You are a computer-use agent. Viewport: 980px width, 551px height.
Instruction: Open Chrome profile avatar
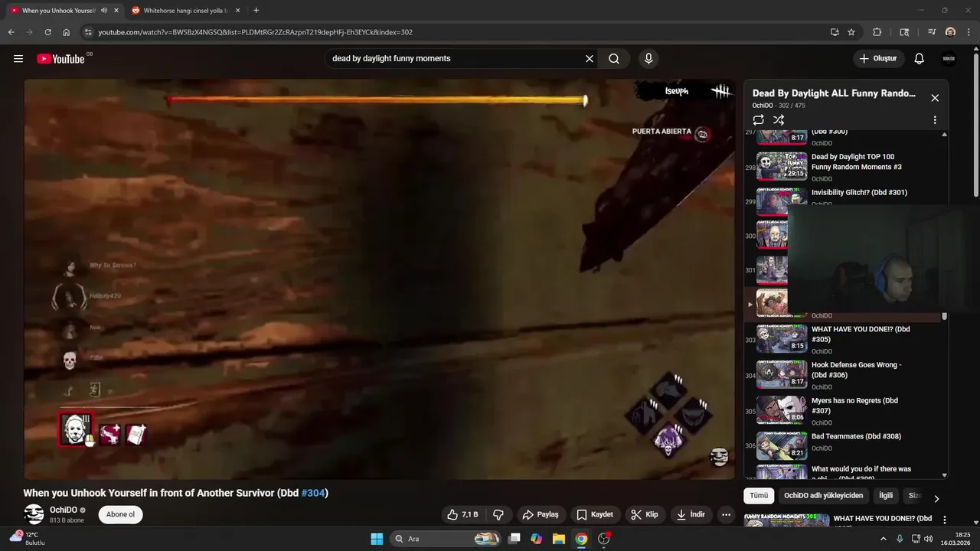tap(950, 32)
